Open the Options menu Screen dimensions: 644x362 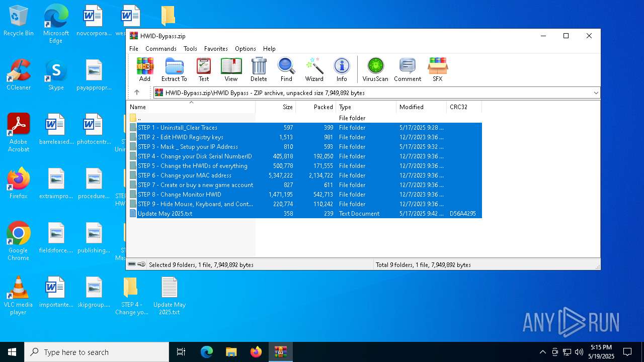point(246,49)
